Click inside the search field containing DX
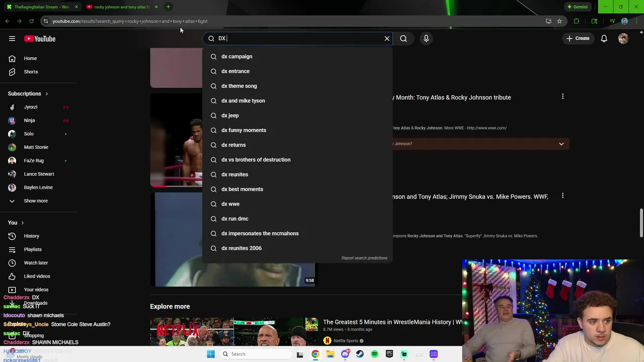 pyautogui.click(x=297, y=38)
